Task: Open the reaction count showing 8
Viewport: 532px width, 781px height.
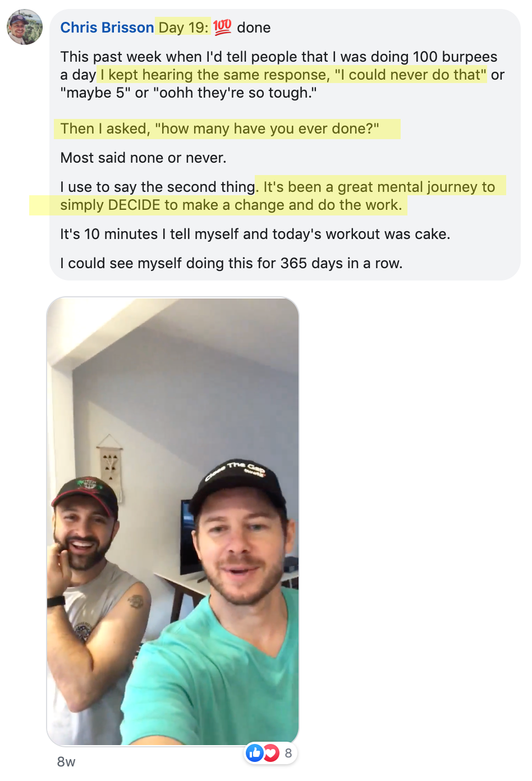Action: (x=288, y=753)
